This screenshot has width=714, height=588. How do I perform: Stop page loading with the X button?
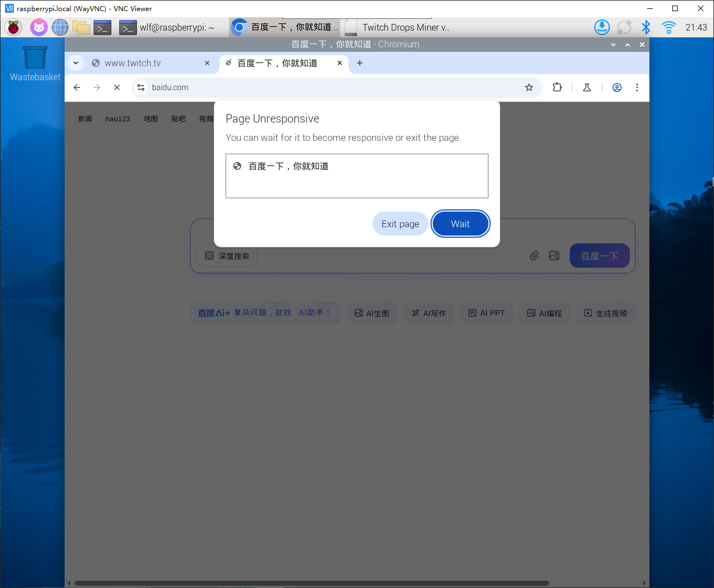(117, 87)
